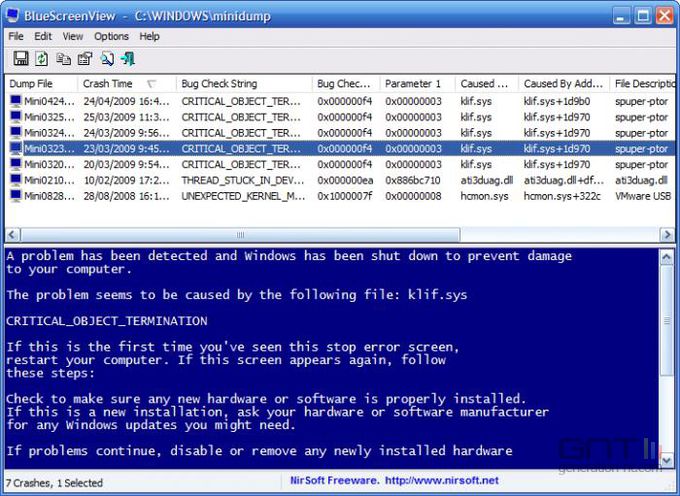Open the Help menu

coord(149,36)
